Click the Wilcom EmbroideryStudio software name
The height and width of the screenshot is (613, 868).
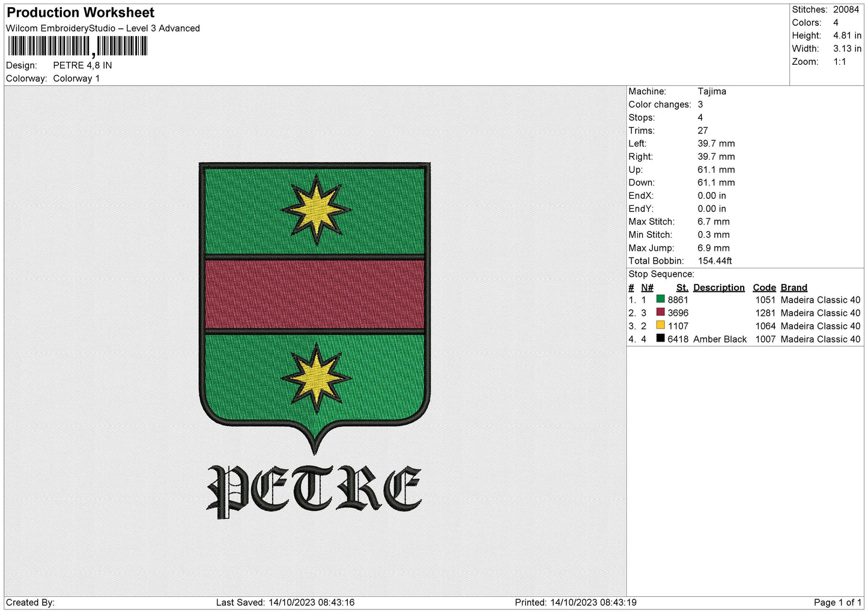[103, 28]
